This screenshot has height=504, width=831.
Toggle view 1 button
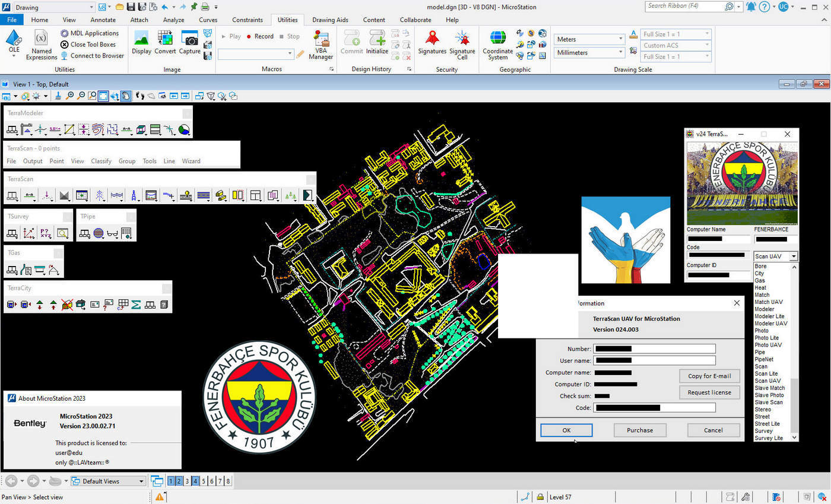point(171,481)
